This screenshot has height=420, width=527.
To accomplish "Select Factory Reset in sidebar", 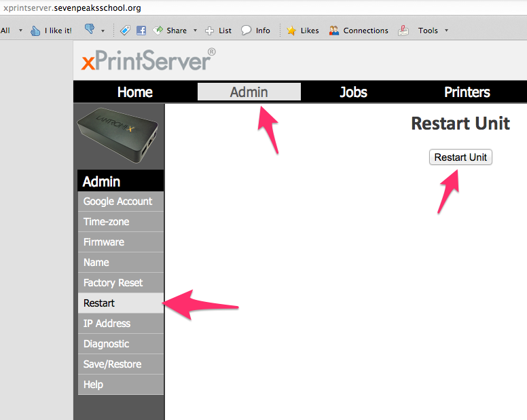I will coord(121,283).
